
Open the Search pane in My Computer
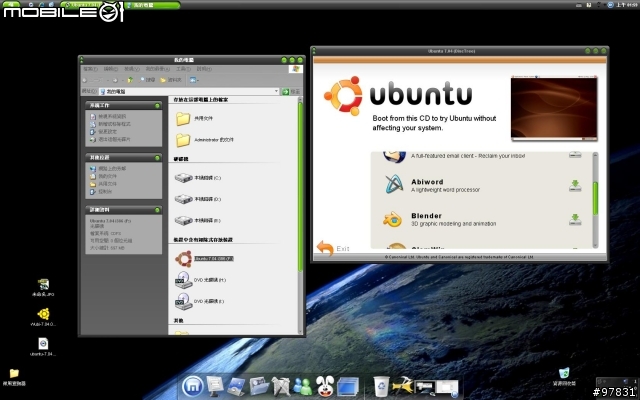[x=147, y=80]
